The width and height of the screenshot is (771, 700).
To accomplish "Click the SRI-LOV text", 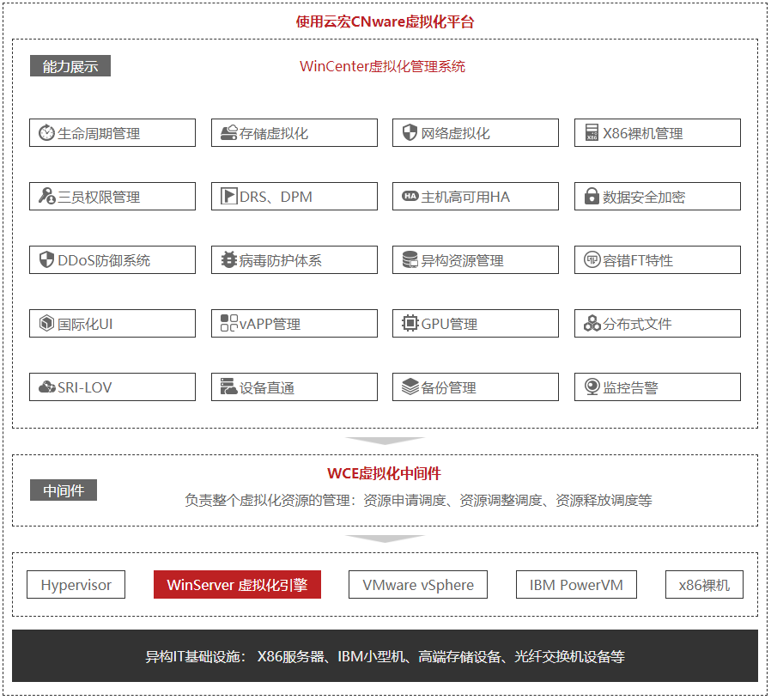I will point(85,387).
